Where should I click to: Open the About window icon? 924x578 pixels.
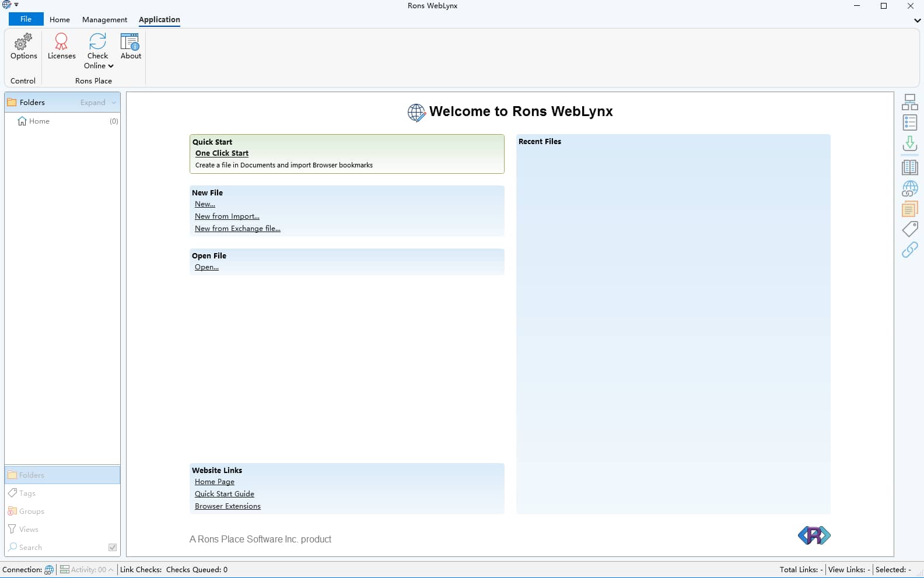click(130, 41)
